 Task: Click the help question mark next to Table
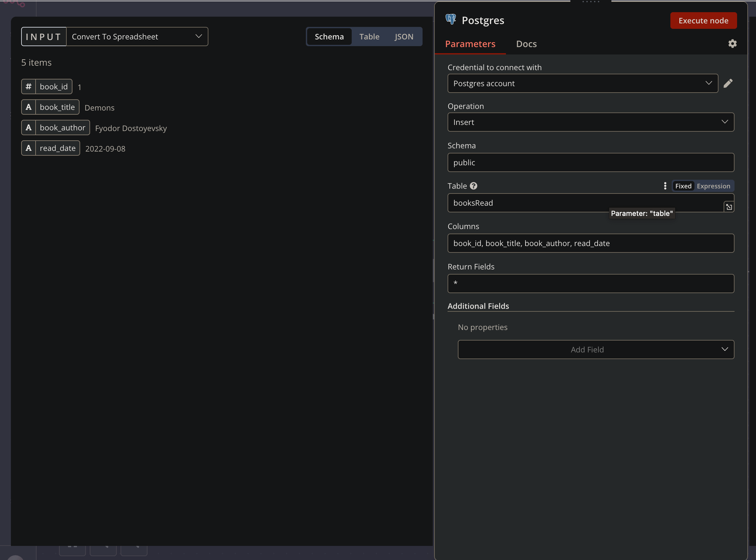474,186
